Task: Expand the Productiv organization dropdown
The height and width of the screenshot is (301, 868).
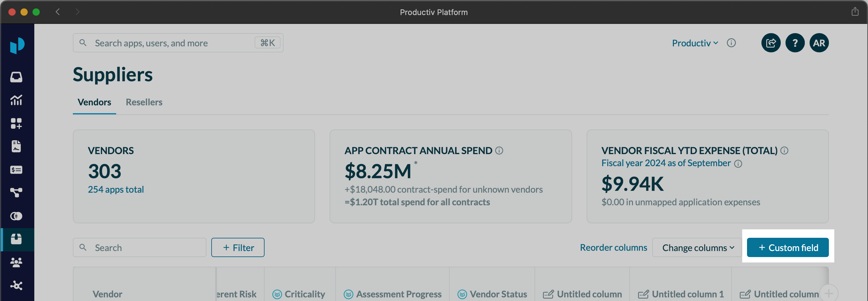Action: 695,43
